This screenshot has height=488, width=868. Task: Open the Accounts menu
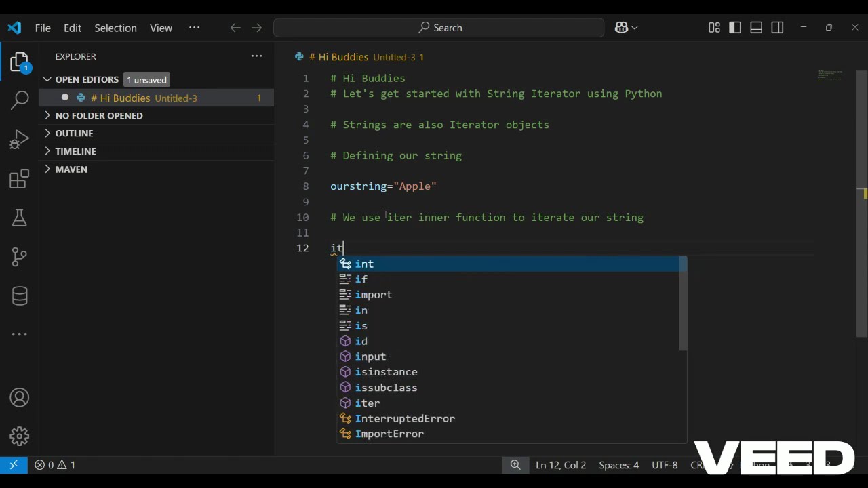20,398
